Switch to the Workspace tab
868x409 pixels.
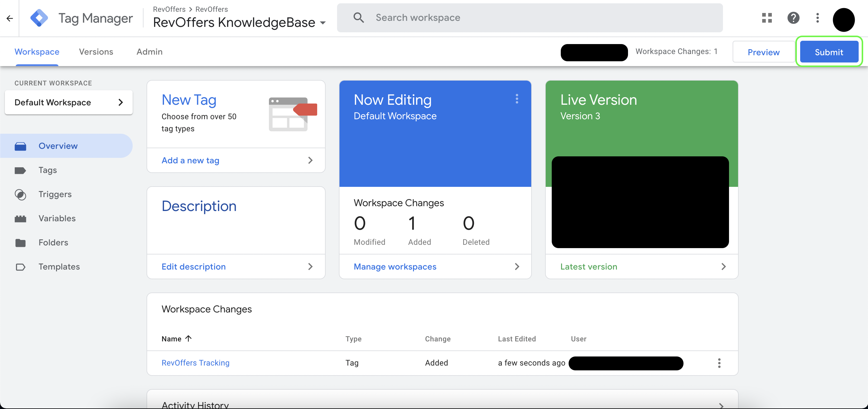point(37,52)
